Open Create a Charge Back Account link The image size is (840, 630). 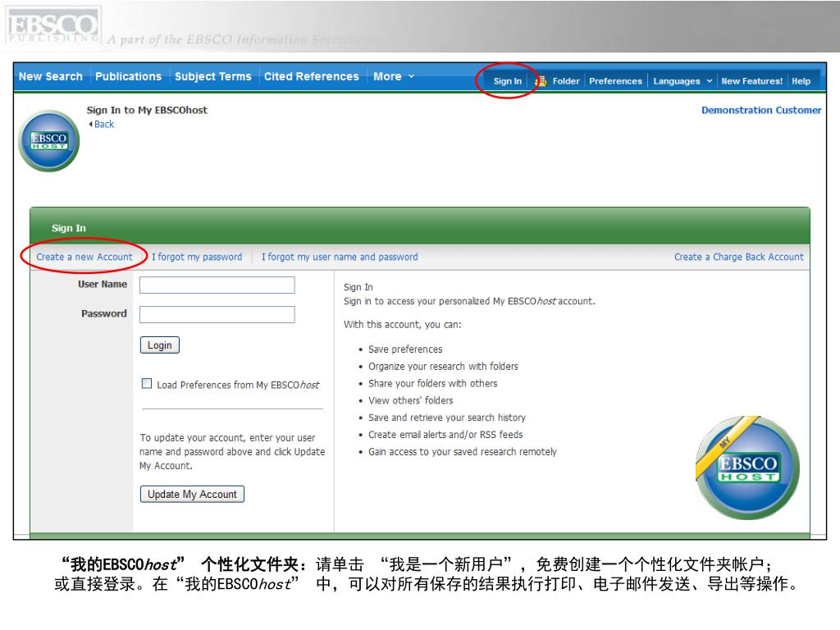739,257
